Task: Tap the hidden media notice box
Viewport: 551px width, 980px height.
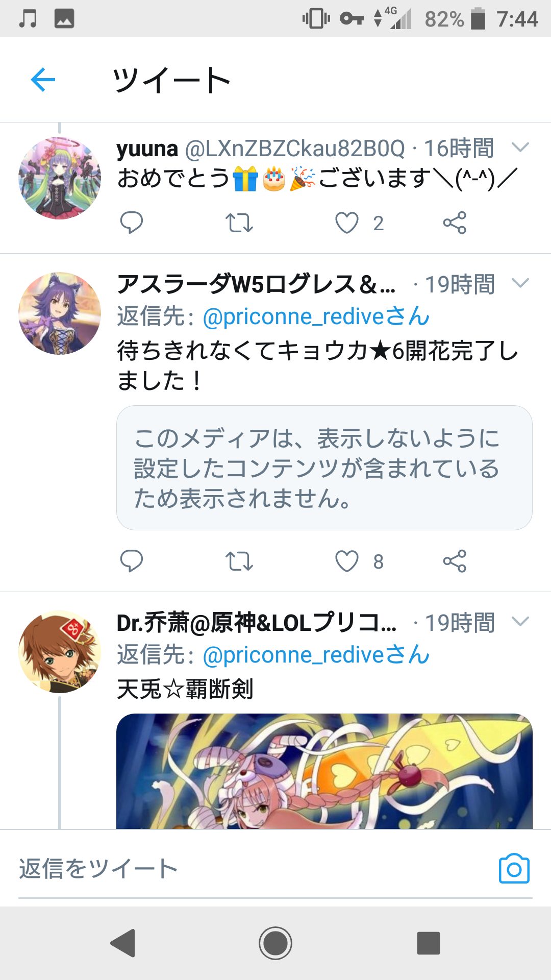Action: 324,468
